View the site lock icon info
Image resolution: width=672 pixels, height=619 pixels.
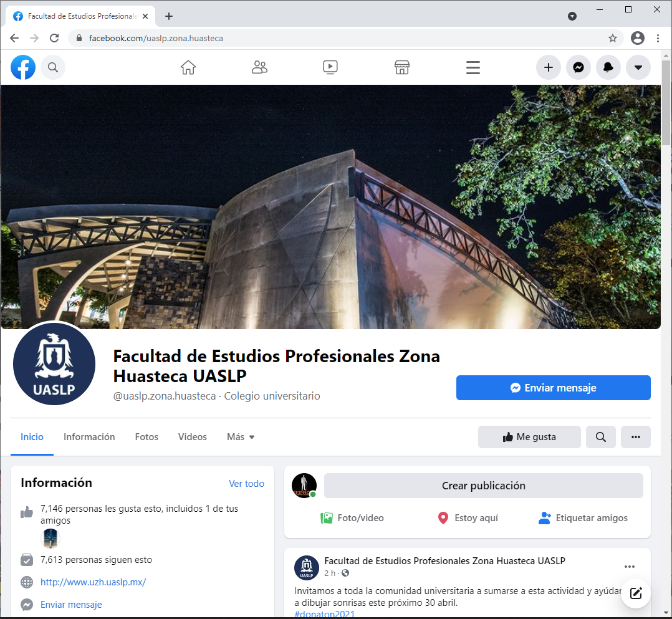point(79,38)
